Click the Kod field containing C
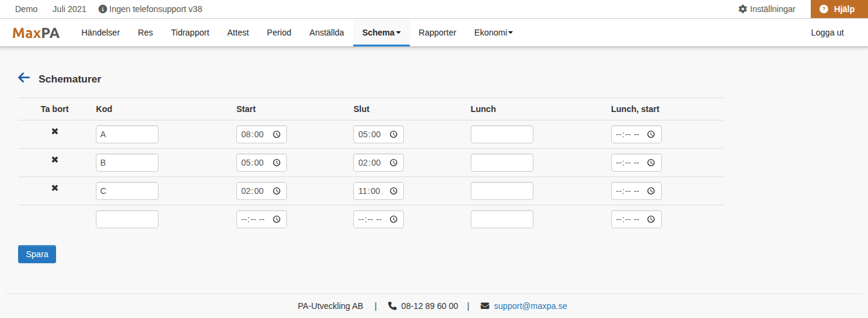This screenshot has width=868, height=318. click(127, 191)
